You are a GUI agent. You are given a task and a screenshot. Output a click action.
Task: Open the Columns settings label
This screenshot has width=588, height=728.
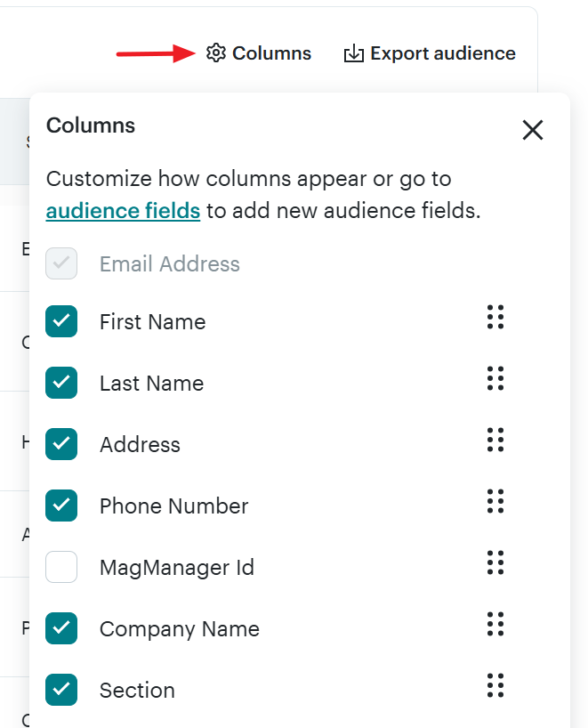[x=271, y=53]
